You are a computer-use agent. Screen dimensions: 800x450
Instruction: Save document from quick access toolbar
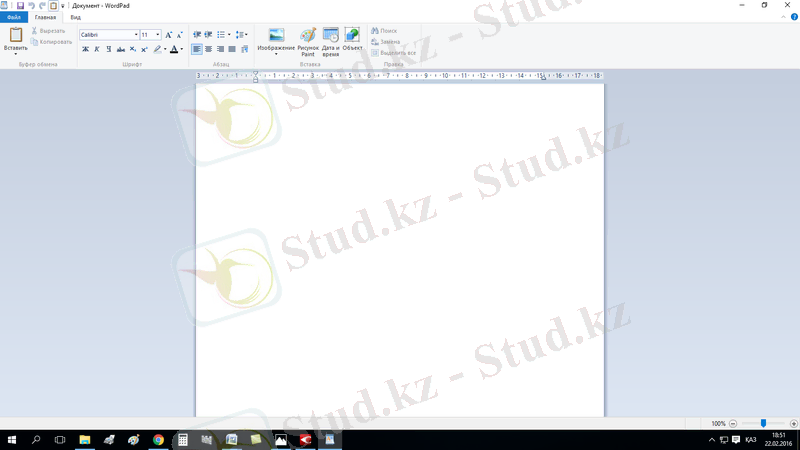coord(20,5)
